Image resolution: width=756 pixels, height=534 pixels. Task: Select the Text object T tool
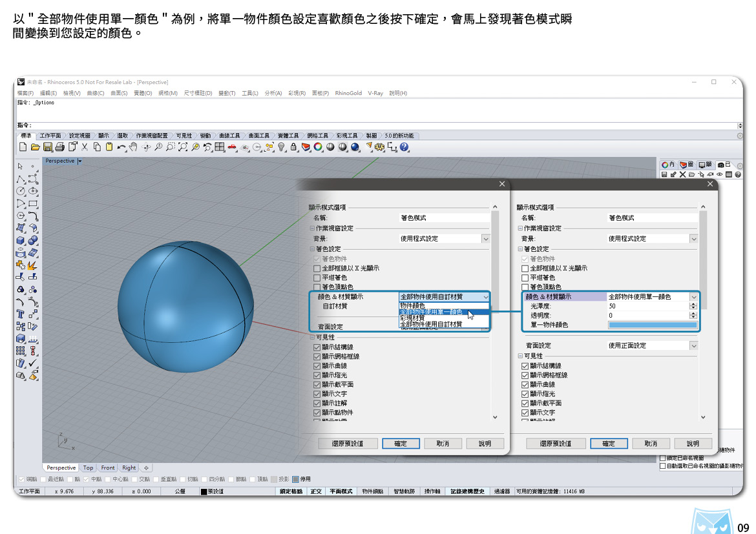coord(20,314)
